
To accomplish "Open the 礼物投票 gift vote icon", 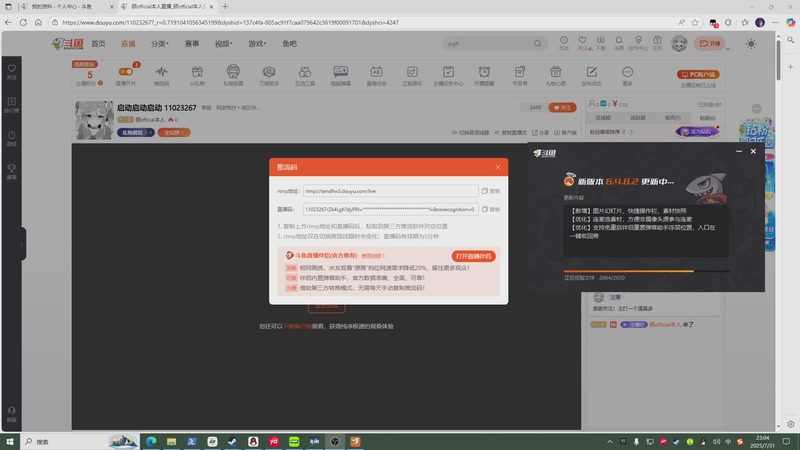I will (233, 75).
